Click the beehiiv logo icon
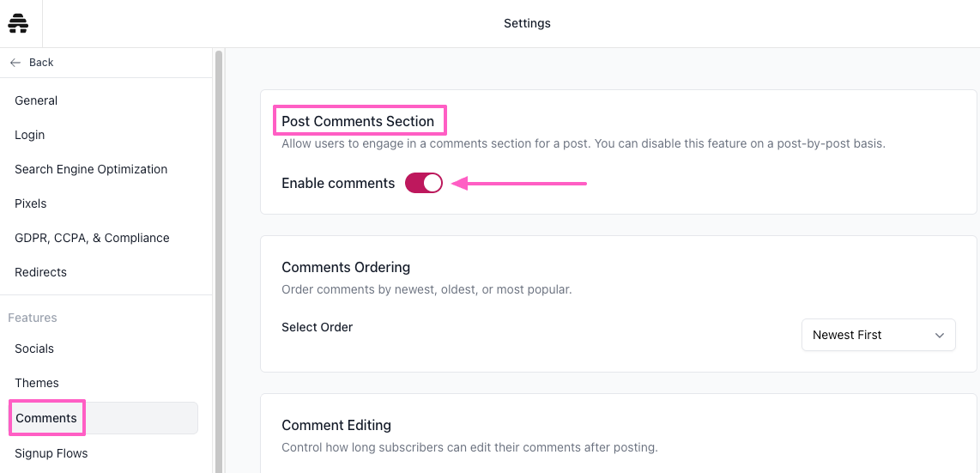Image resolution: width=980 pixels, height=473 pixels. [18, 23]
